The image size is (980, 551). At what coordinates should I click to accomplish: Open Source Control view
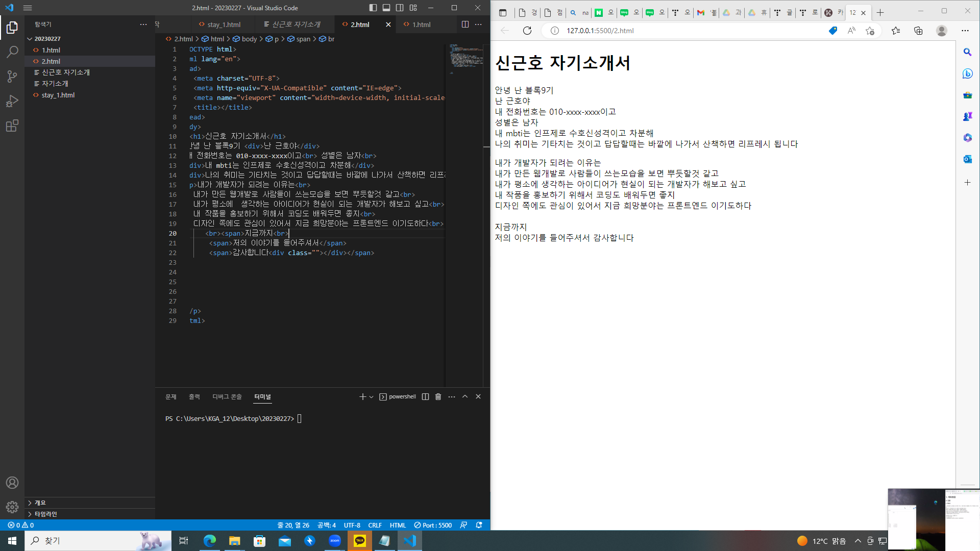click(12, 77)
